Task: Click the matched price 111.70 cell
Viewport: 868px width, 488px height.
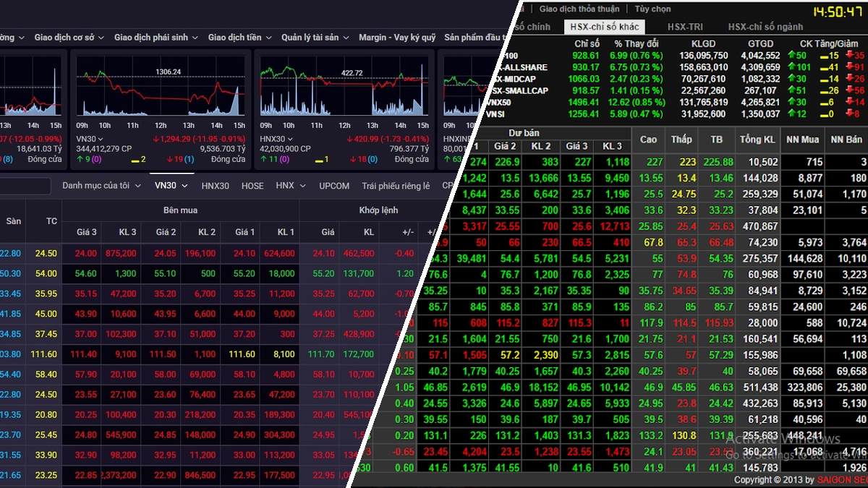Action: coord(322,354)
